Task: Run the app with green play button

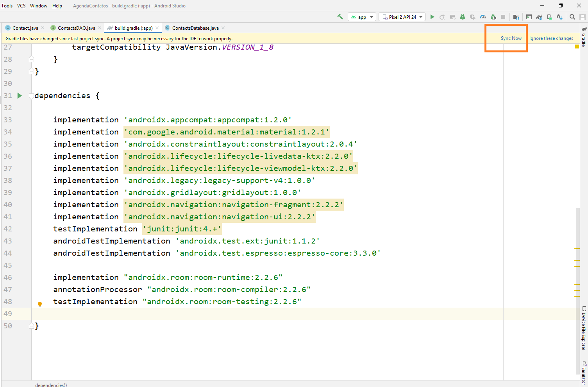Action: point(432,17)
